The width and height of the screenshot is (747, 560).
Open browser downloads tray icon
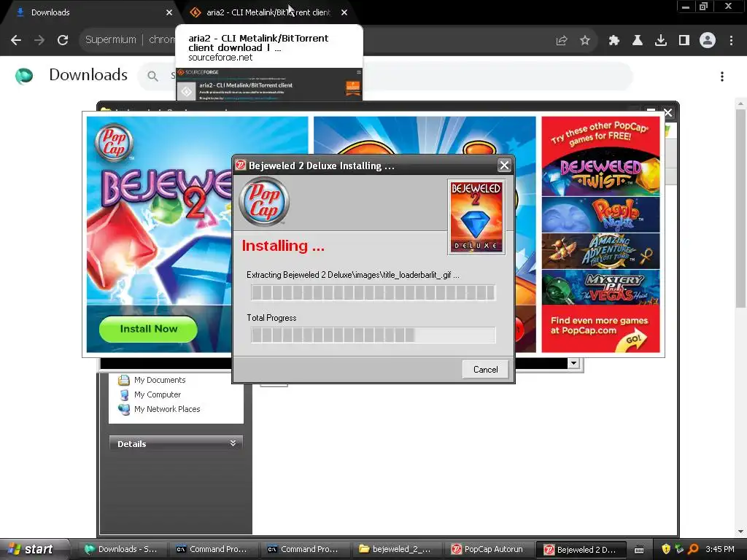click(x=661, y=41)
